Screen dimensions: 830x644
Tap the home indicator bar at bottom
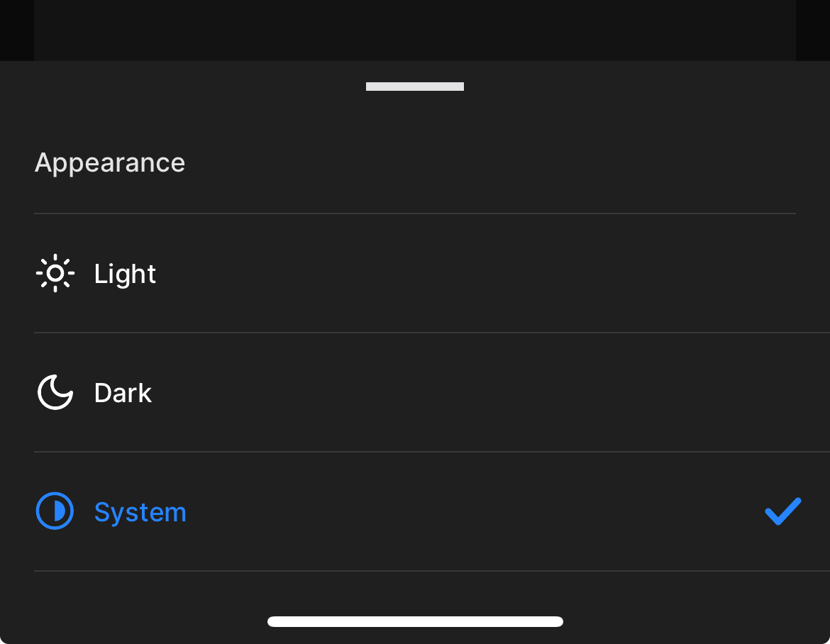(x=414, y=621)
